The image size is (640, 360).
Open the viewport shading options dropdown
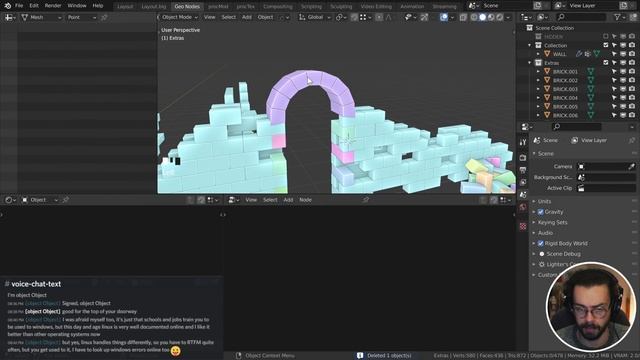point(508,17)
